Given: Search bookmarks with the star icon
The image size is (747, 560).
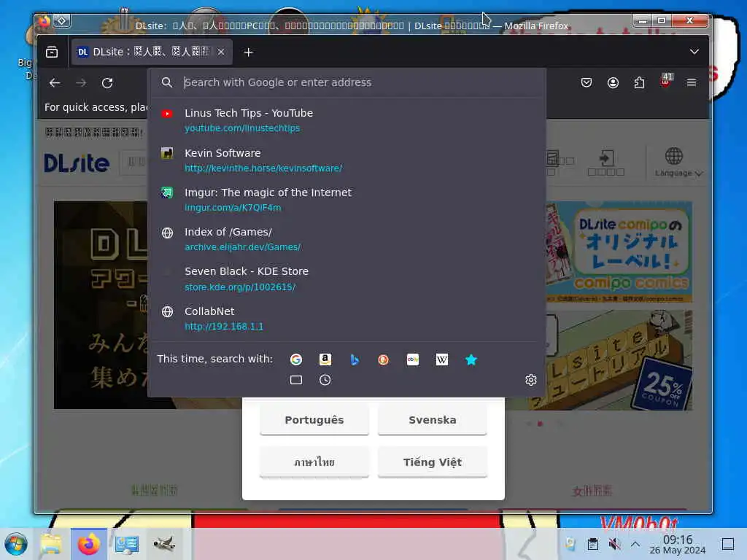Looking at the screenshot, I should click(x=471, y=359).
